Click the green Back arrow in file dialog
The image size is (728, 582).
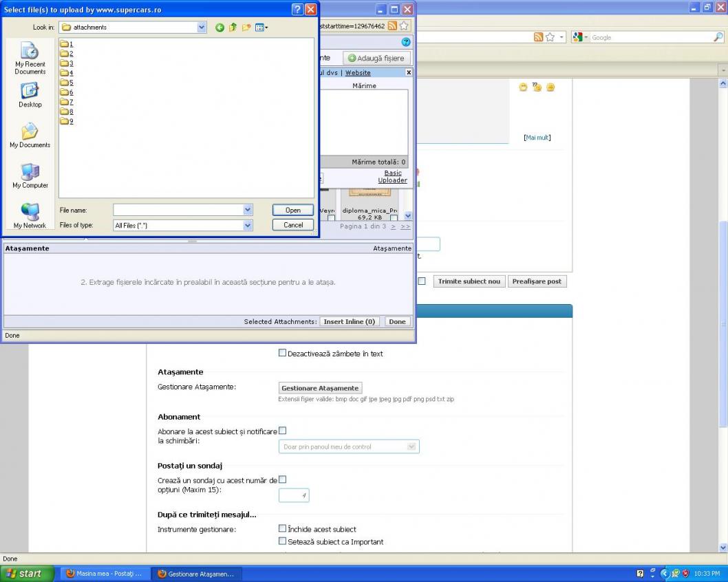(220, 28)
